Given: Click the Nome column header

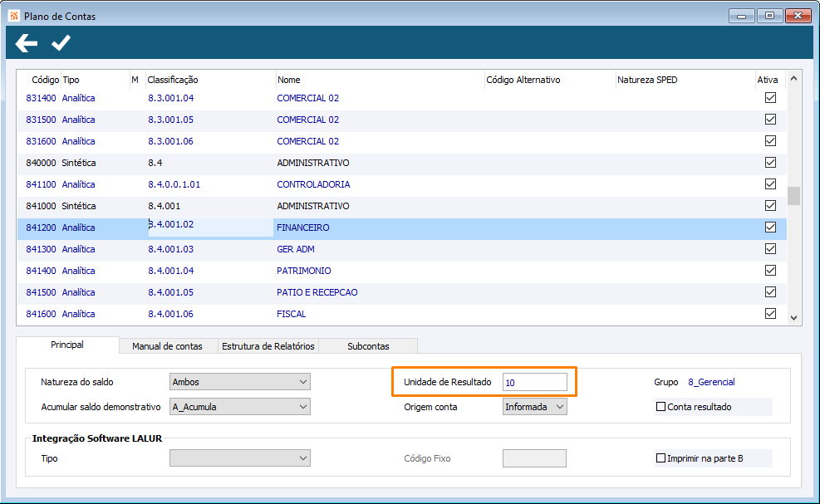Looking at the screenshot, I should tap(288, 80).
